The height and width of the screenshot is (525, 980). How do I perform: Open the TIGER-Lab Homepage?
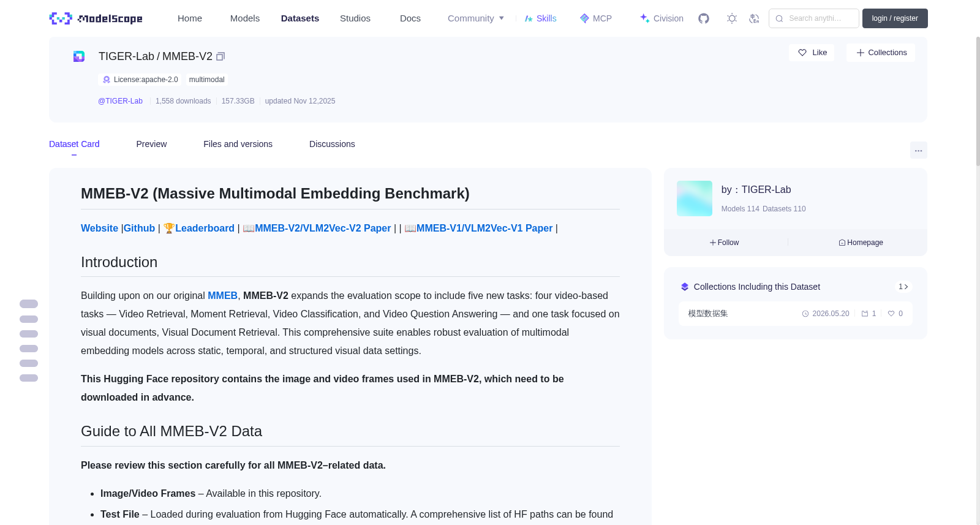[861, 243]
